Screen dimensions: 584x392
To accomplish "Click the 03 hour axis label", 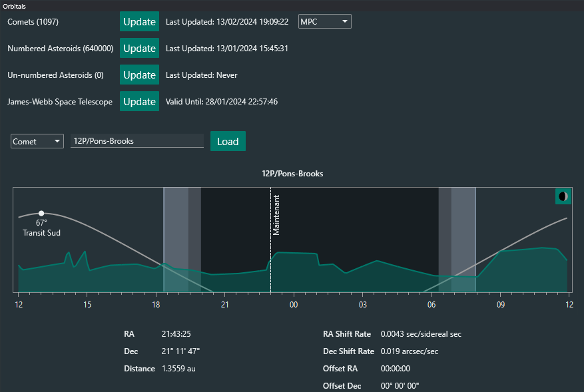I will (362, 304).
